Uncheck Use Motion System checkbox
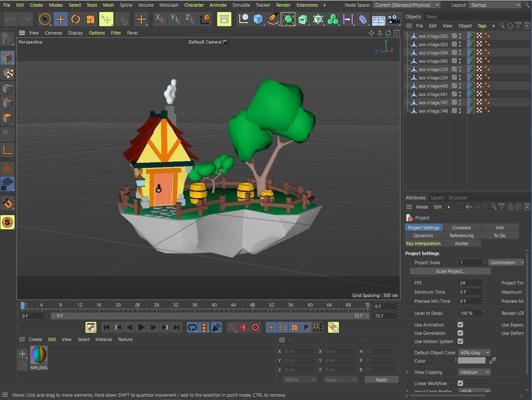532x400 pixels. pos(460,341)
